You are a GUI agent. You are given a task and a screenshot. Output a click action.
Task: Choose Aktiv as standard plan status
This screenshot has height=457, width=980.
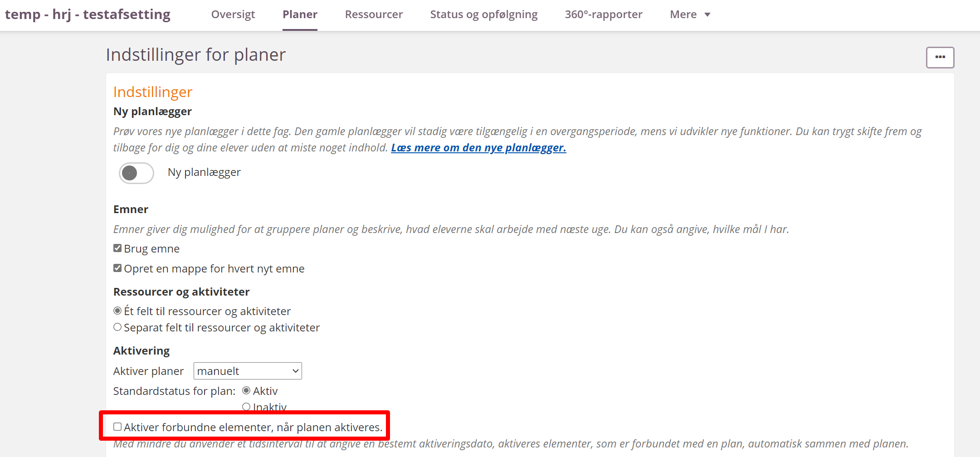point(246,390)
